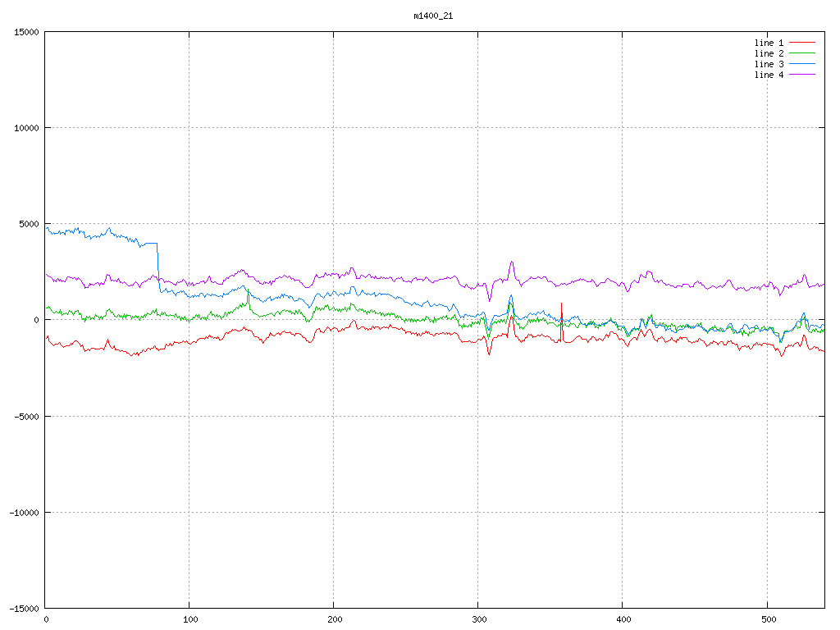The image size is (840, 630).
Task: Click the green line 2 legend sample
Action: [802, 53]
